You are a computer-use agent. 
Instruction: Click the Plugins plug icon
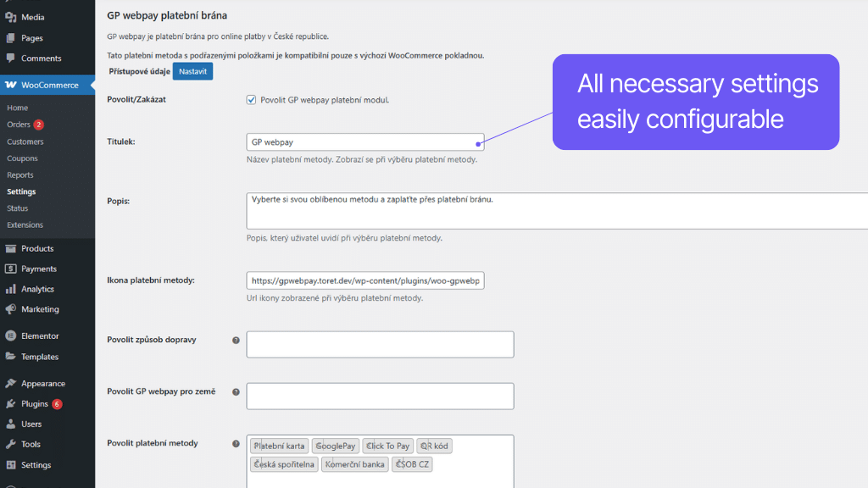pos(10,403)
